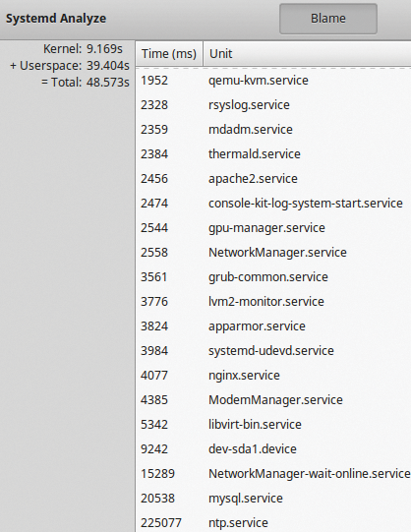411x532 pixels.
Task: Select the NetworkManager.service row
Action: (x=273, y=253)
